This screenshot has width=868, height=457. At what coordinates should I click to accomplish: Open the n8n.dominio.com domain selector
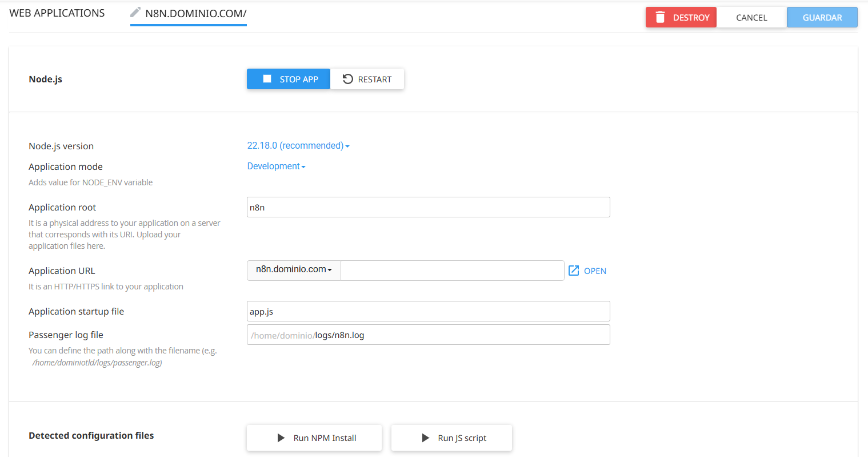(293, 270)
